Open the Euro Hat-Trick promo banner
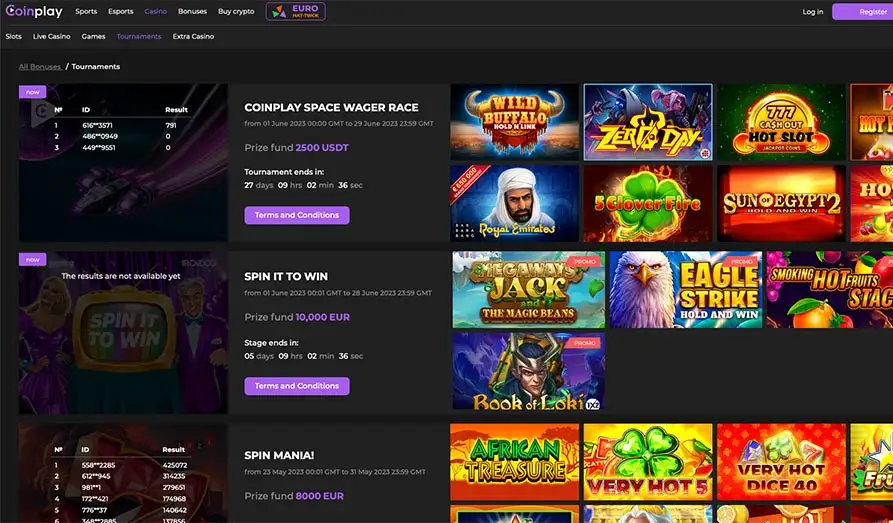This screenshot has height=523, width=893. pyautogui.click(x=295, y=12)
